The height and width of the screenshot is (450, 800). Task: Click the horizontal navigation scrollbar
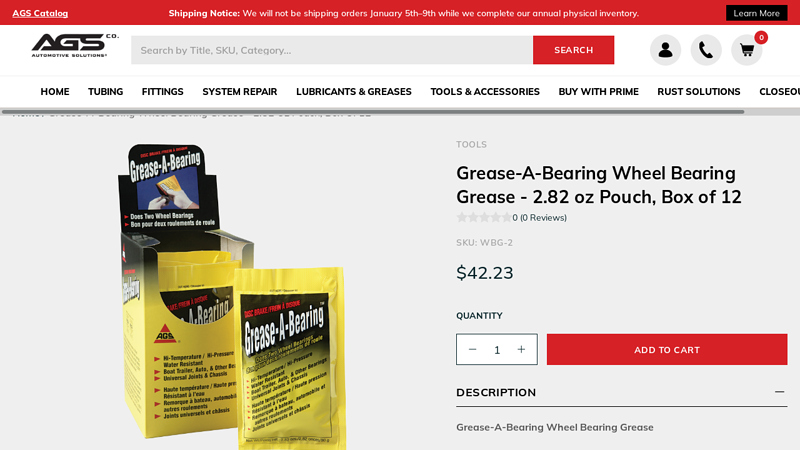[x=373, y=112]
